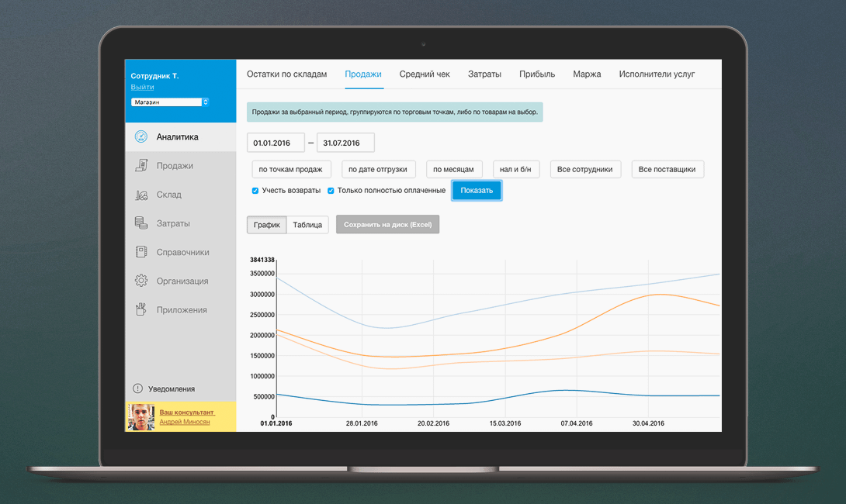Image resolution: width=846 pixels, height=504 pixels.
Task: Expand the Магазин store selector
Action: click(169, 102)
